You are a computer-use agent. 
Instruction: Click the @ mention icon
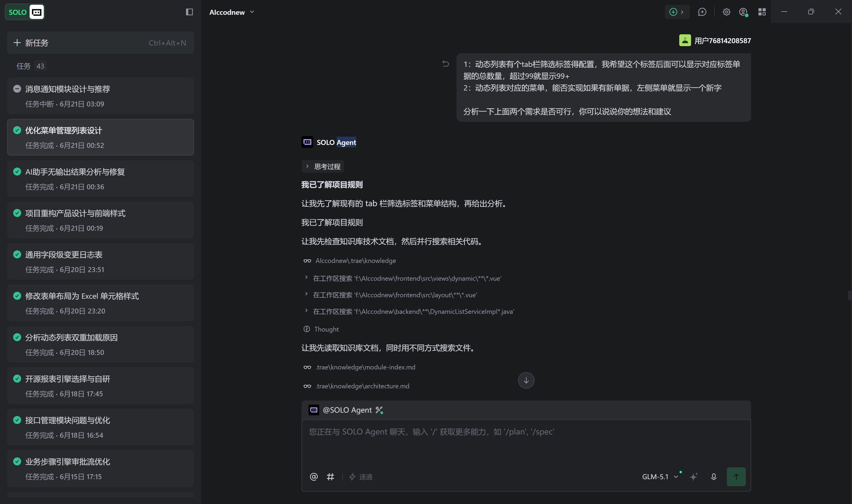pyautogui.click(x=314, y=477)
